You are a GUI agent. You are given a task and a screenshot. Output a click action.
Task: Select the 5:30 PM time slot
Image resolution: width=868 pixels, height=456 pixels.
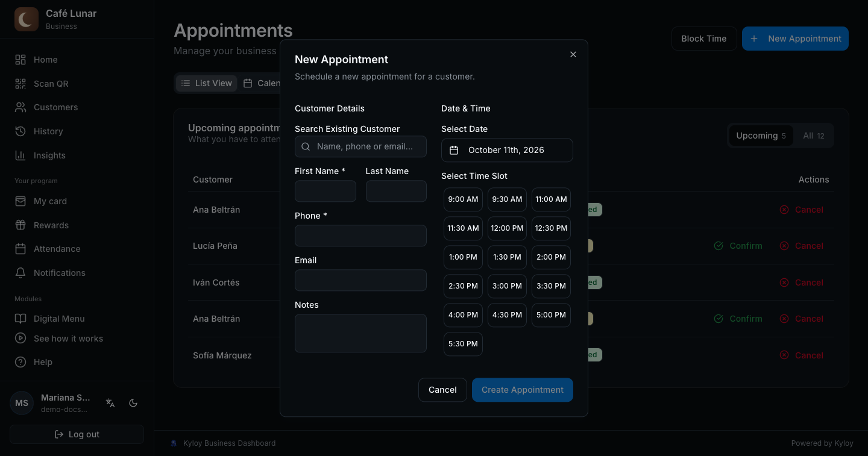click(463, 344)
